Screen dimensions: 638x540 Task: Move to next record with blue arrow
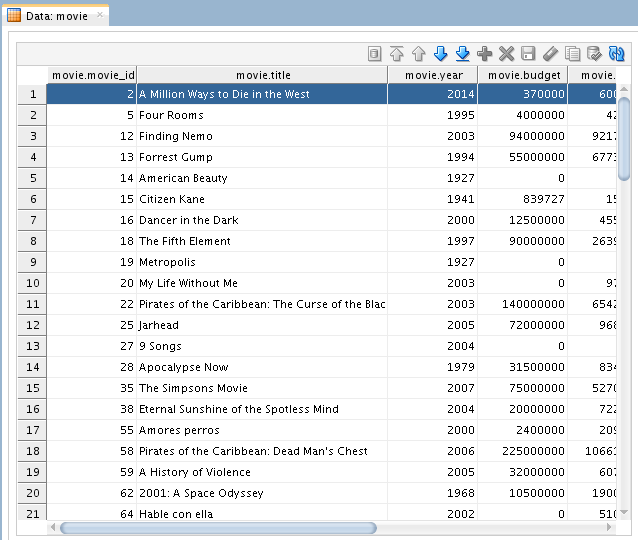click(441, 53)
